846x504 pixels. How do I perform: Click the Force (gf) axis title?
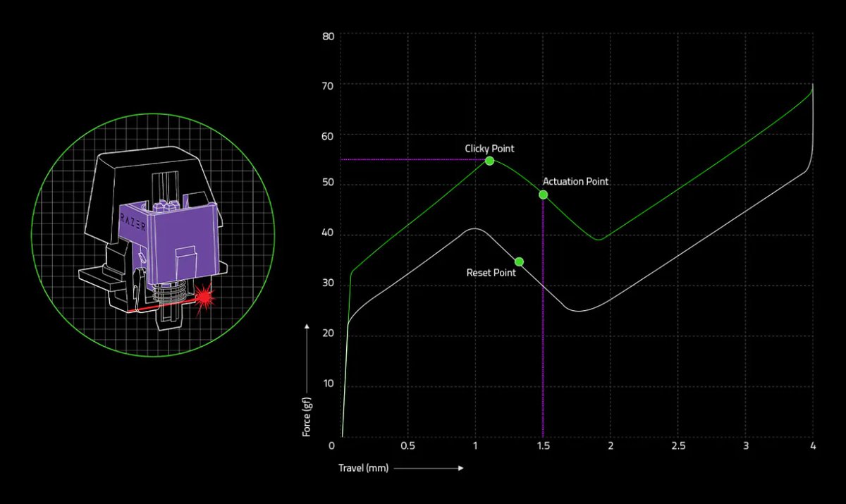pos(307,414)
